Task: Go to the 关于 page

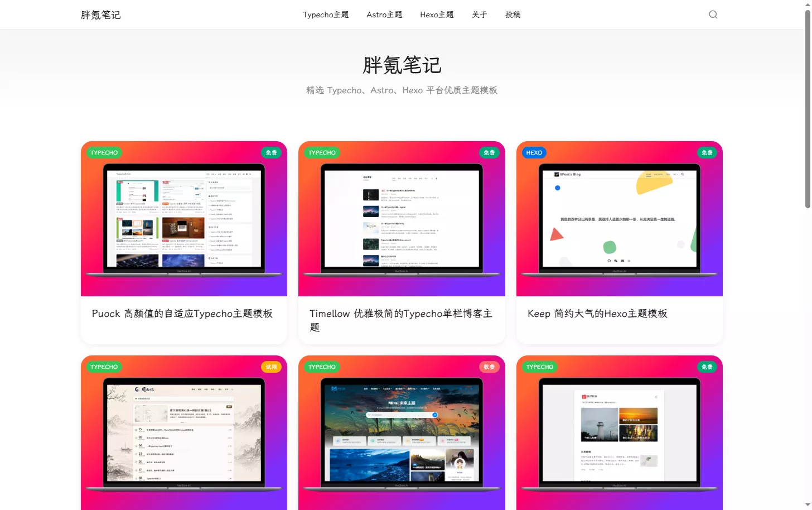Action: (x=480, y=15)
